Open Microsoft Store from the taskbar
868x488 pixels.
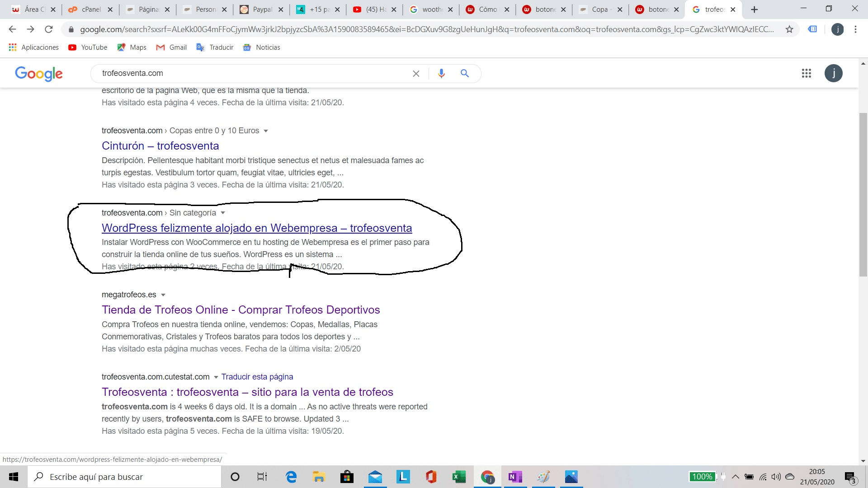(x=347, y=477)
